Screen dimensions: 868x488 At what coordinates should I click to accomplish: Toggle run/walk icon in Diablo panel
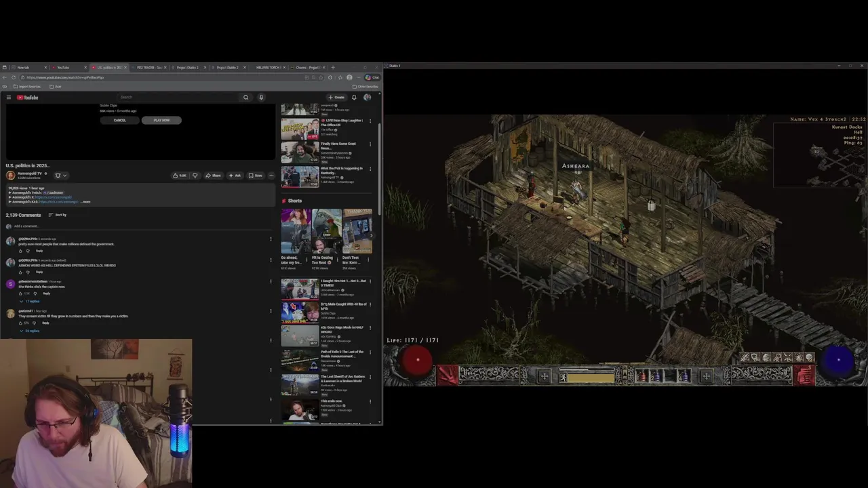coord(563,378)
